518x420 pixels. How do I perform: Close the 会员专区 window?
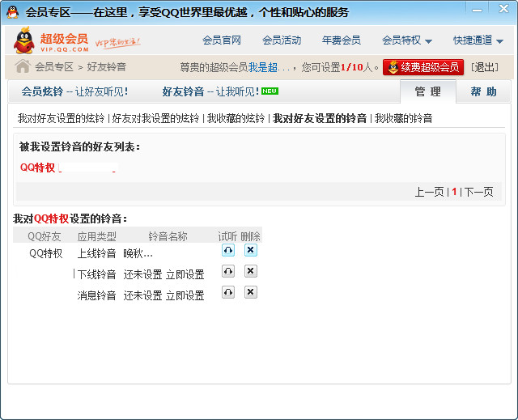(x=503, y=9)
